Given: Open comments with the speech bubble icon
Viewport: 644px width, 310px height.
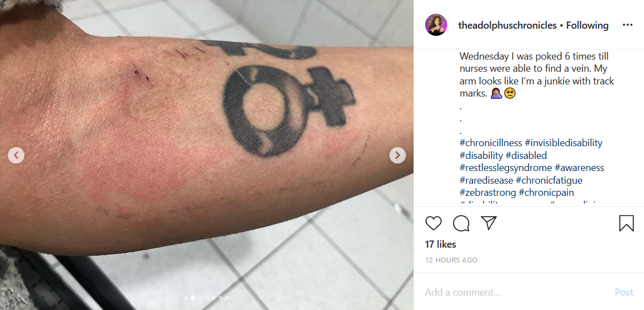Looking at the screenshot, I should coord(461,223).
